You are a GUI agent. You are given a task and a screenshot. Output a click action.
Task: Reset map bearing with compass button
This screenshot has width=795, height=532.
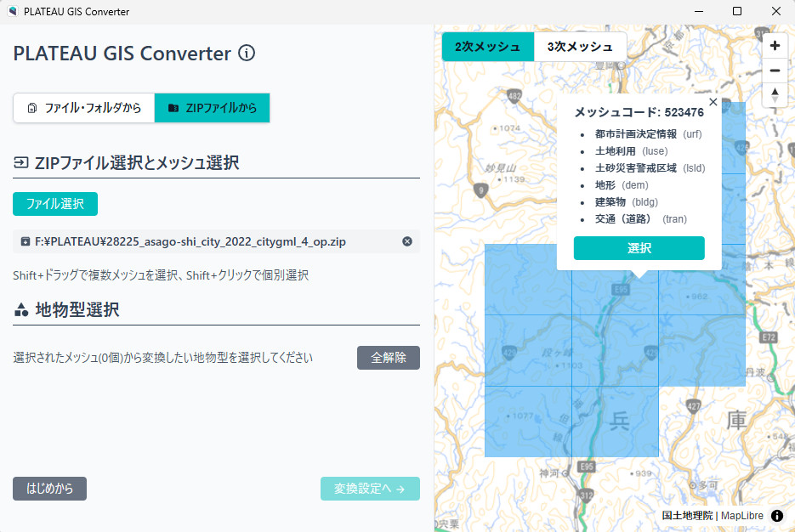(775, 95)
